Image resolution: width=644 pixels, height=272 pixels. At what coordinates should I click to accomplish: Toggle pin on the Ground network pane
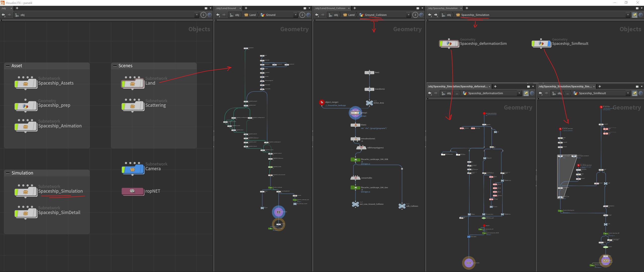[x=308, y=15]
